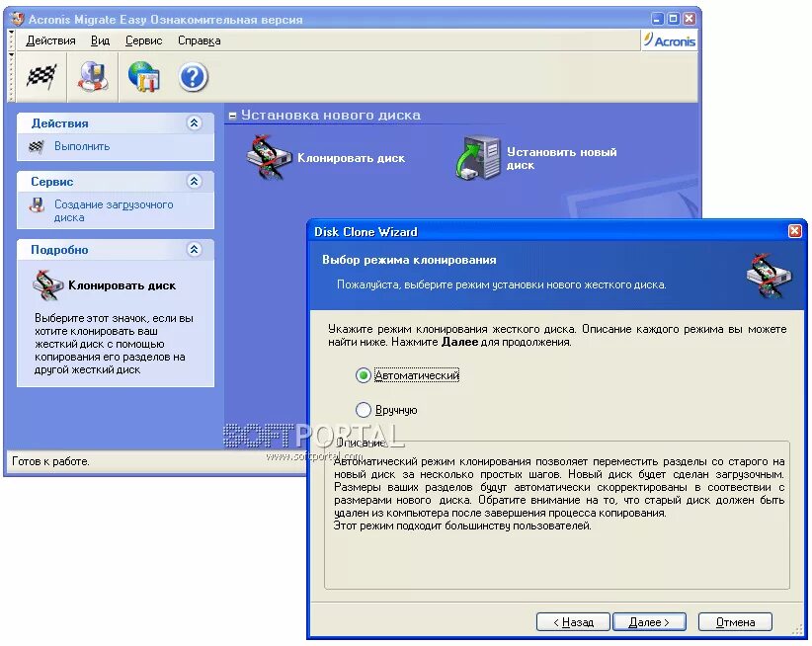Screen dimensions: 812x646
Task: Collapse the Подробно sidebar panel
Action: (x=194, y=250)
